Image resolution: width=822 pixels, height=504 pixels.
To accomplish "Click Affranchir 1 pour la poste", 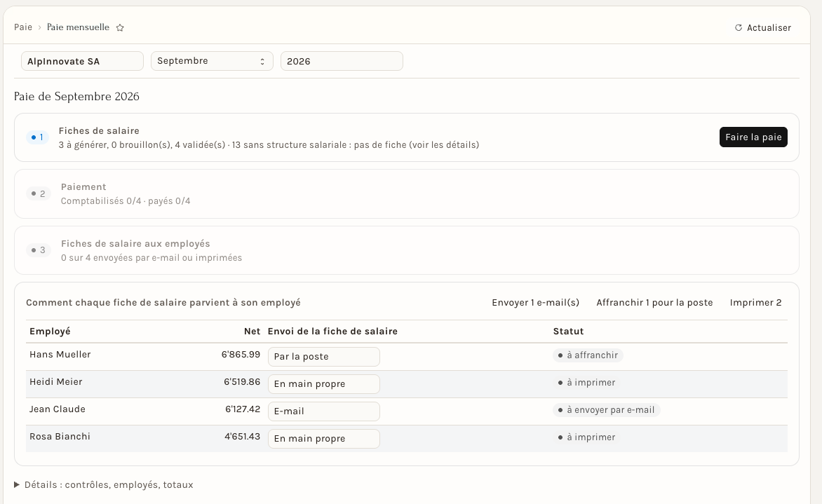I will (654, 303).
